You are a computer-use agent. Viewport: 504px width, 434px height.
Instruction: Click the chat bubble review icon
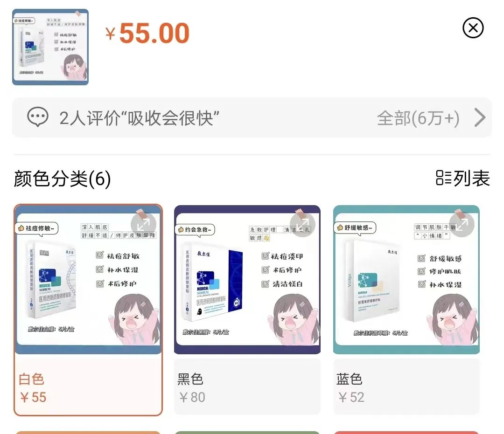click(38, 117)
